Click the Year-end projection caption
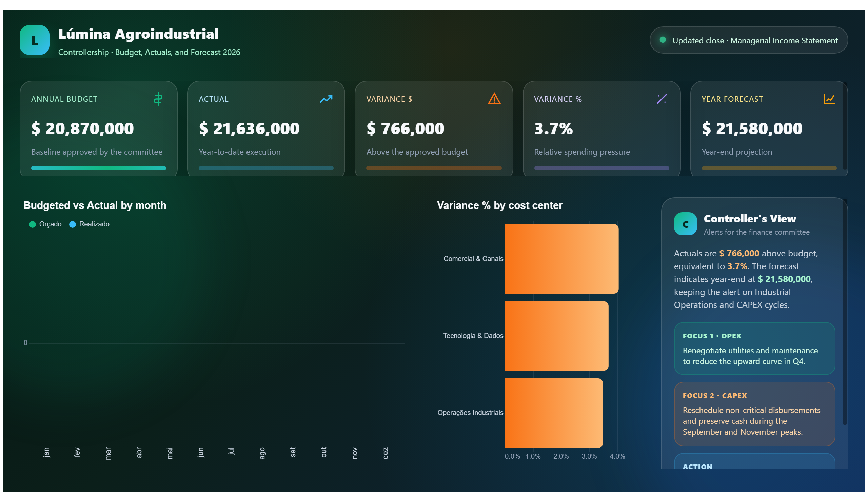This screenshot has height=495, width=868. 736,152
